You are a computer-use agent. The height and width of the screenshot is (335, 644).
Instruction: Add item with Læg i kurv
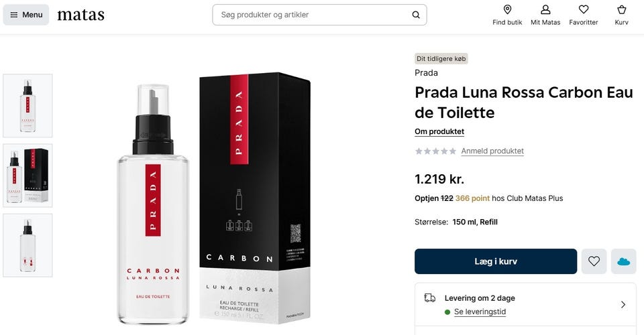click(x=496, y=261)
